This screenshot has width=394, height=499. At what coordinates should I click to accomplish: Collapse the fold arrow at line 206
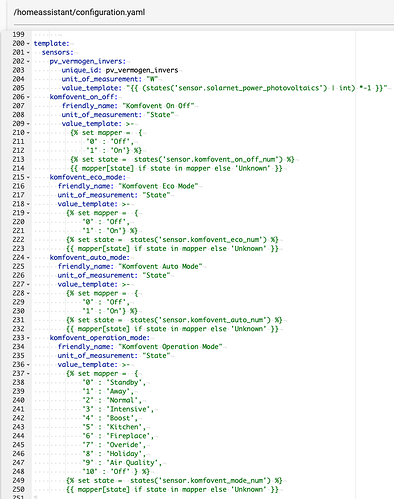click(28, 97)
